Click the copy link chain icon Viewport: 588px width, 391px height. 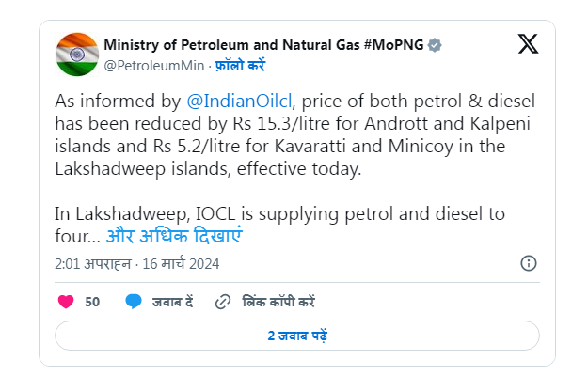coord(223,302)
